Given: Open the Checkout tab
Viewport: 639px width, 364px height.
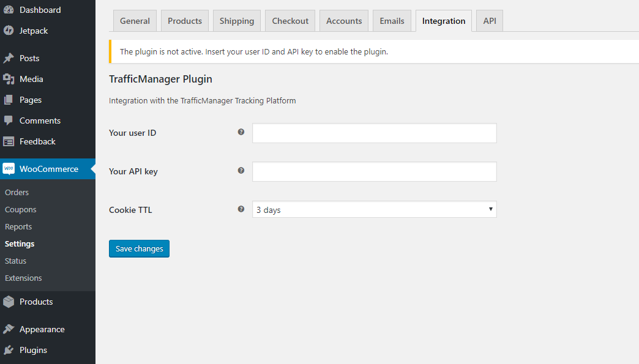Looking at the screenshot, I should click(290, 21).
